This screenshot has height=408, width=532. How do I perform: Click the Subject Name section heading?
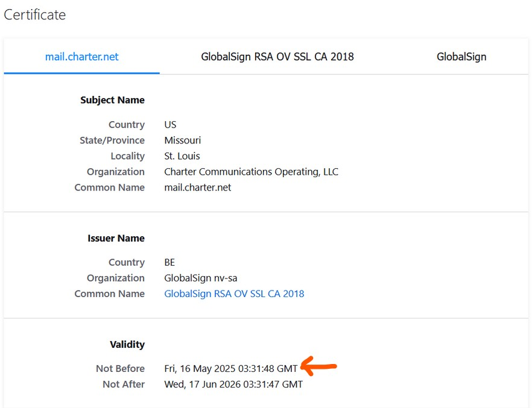[112, 100]
